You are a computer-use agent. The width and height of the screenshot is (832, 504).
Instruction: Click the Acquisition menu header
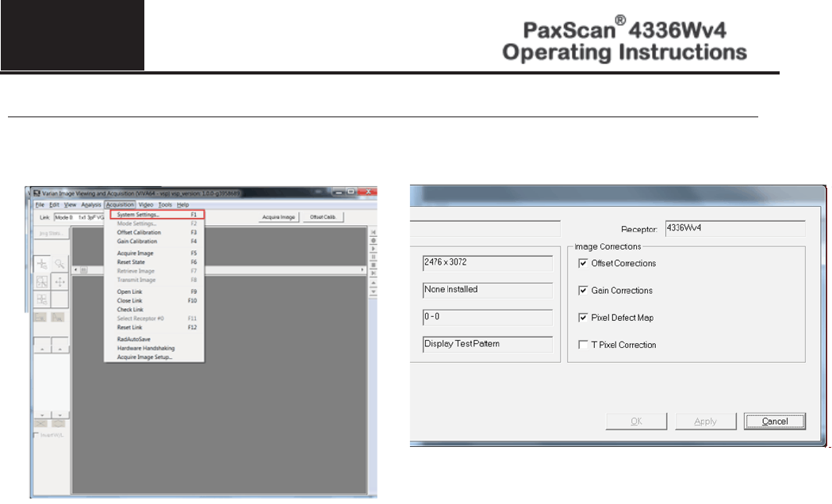(120, 204)
